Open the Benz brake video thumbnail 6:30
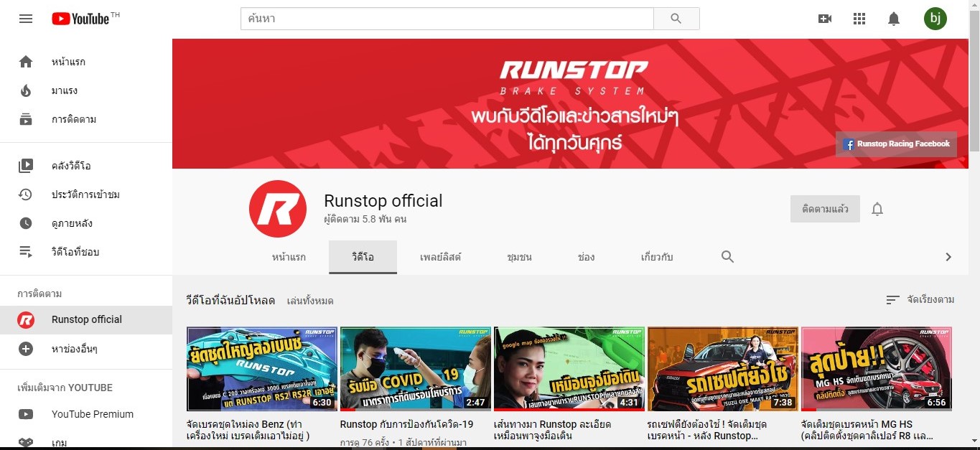This screenshot has height=450, width=980. (x=262, y=369)
